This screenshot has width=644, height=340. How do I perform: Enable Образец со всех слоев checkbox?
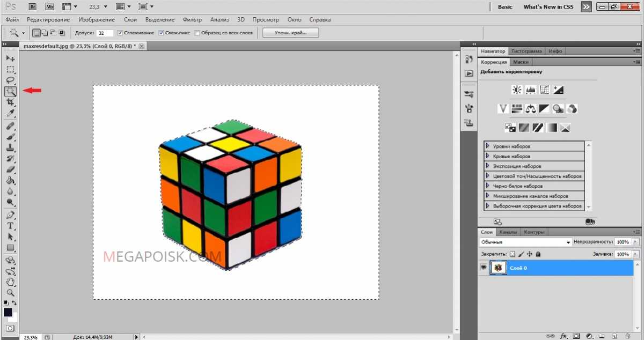tap(197, 33)
